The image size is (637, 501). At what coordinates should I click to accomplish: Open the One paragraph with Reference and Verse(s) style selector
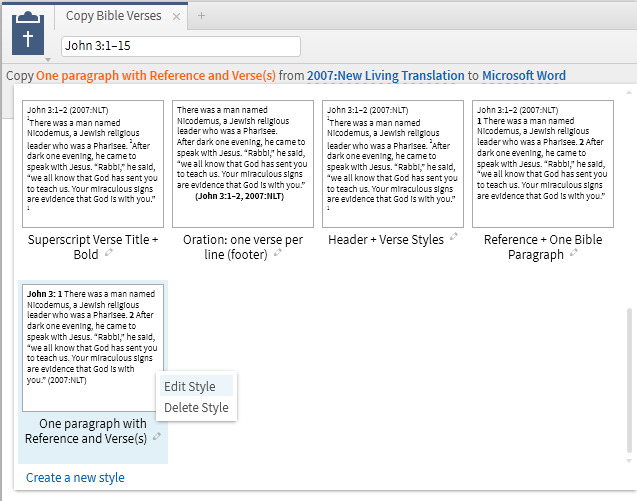pyautogui.click(x=156, y=76)
